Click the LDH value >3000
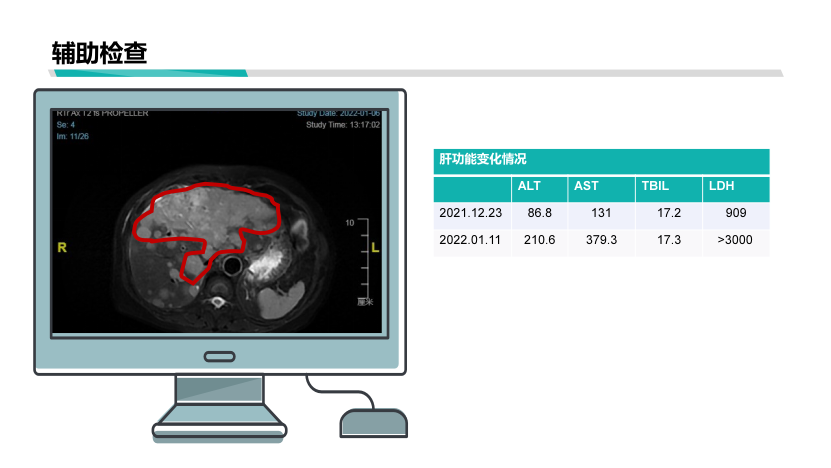 [x=735, y=240]
